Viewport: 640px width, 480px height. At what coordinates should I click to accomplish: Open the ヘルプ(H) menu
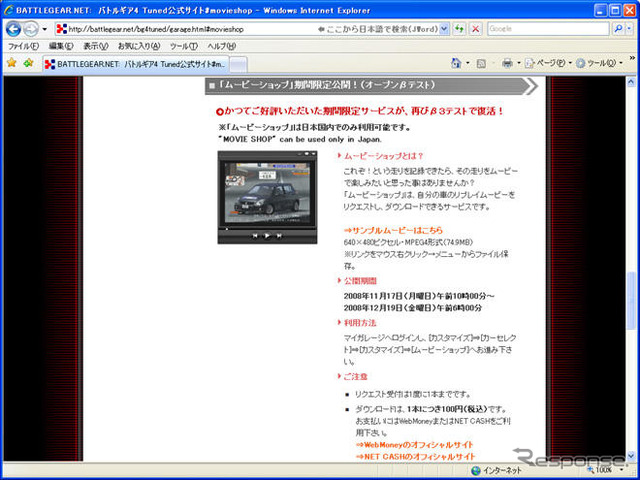pyautogui.click(x=222, y=47)
